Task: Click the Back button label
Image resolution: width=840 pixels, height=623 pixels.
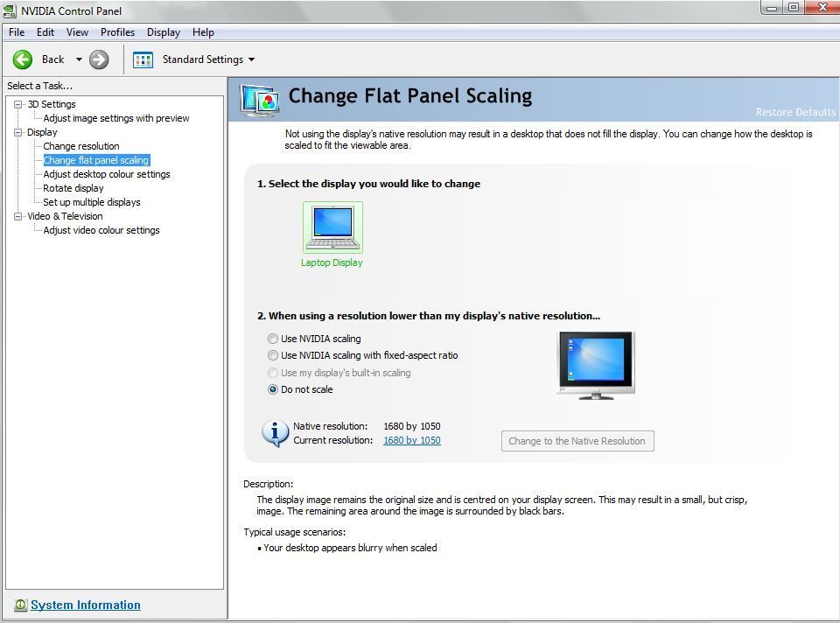Action: (x=53, y=59)
